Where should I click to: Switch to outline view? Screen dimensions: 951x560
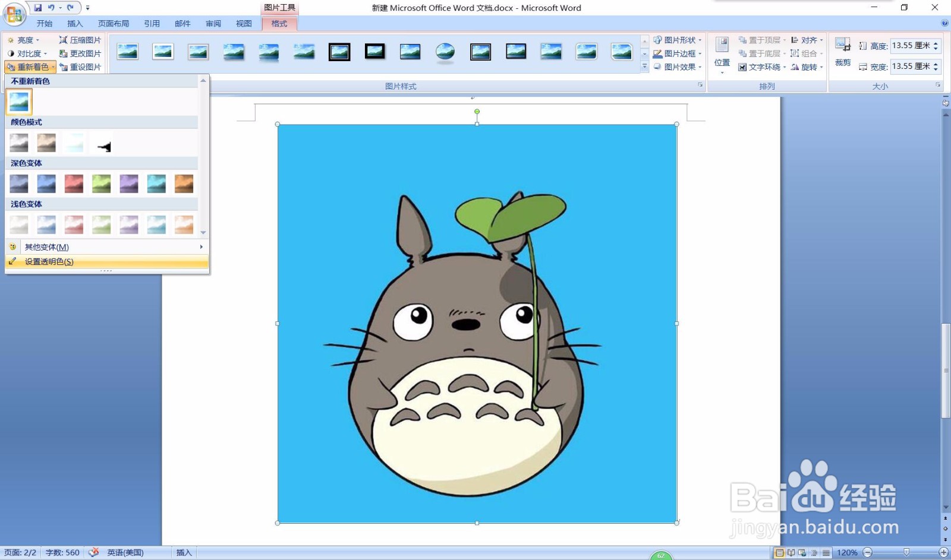[814, 553]
